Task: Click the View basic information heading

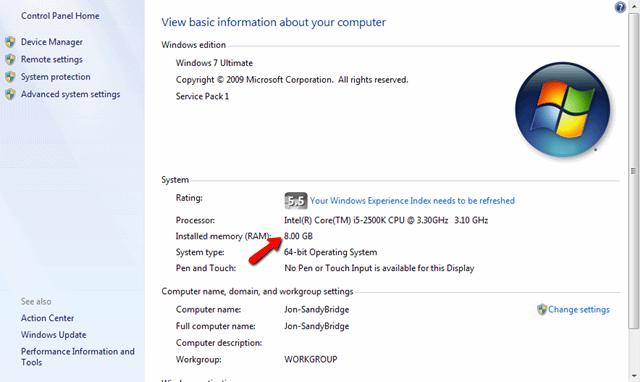Action: tap(273, 22)
